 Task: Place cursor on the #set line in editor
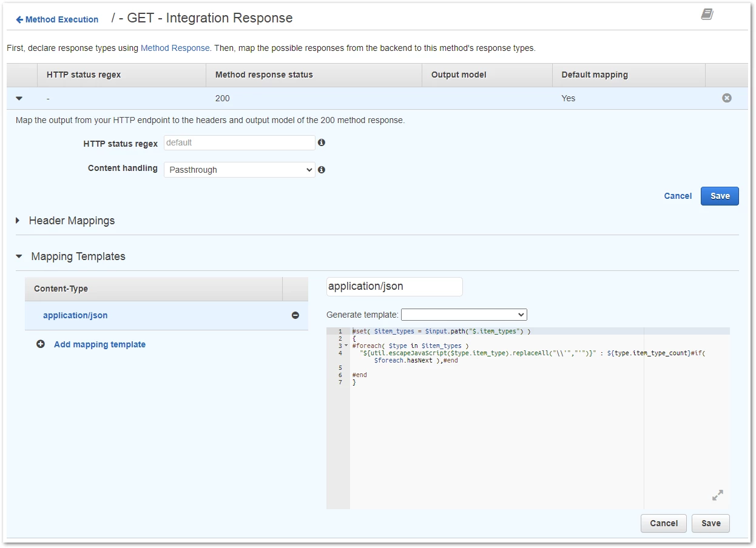tap(441, 332)
